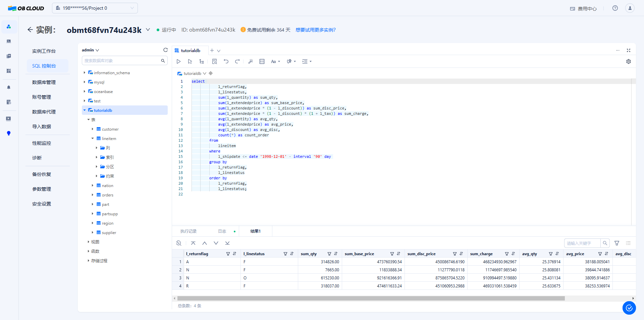Open the execution plan tree icon
Screen dimensions: 644x320
point(202,61)
